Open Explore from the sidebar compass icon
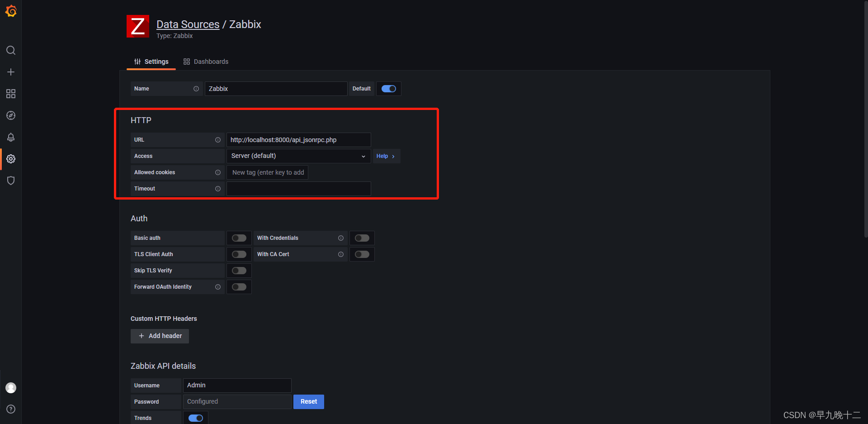This screenshot has width=868, height=424. (x=11, y=115)
